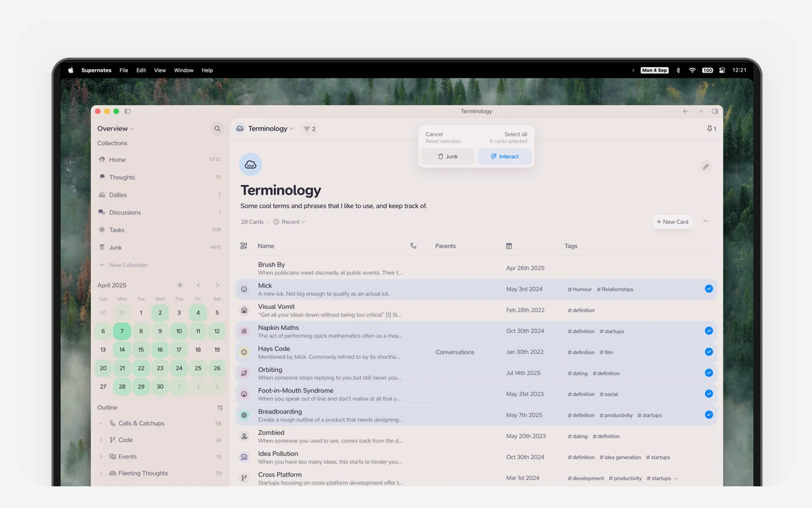
Task: Toggle the right panel icon in title bar
Action: coord(715,111)
